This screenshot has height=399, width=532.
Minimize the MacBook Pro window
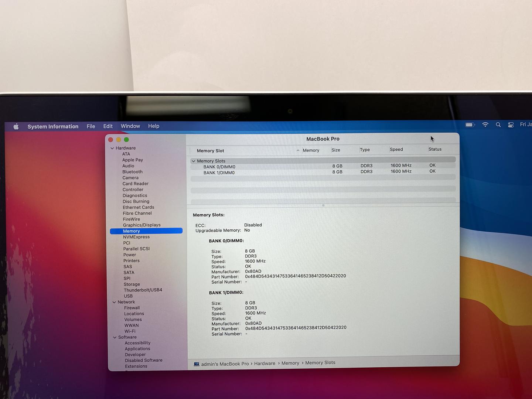[x=119, y=140]
